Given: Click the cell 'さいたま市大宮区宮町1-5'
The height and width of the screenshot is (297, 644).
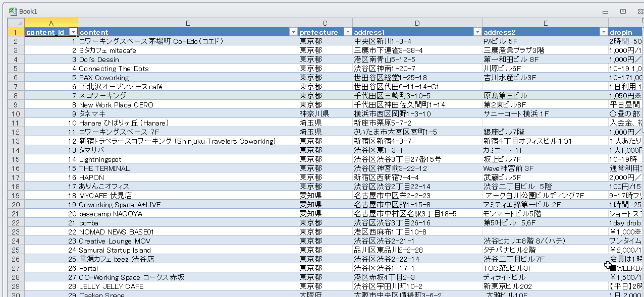Looking at the screenshot, I should click(x=417, y=132).
